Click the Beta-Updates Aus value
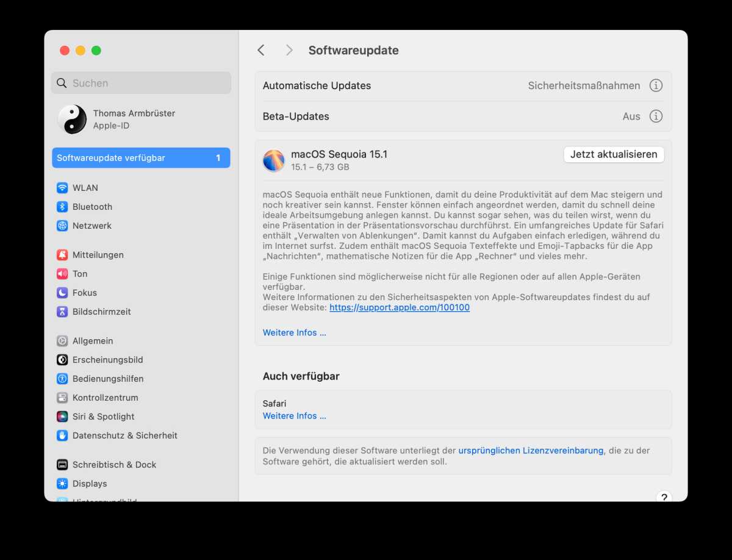Viewport: 732px width, 560px height. tap(631, 116)
